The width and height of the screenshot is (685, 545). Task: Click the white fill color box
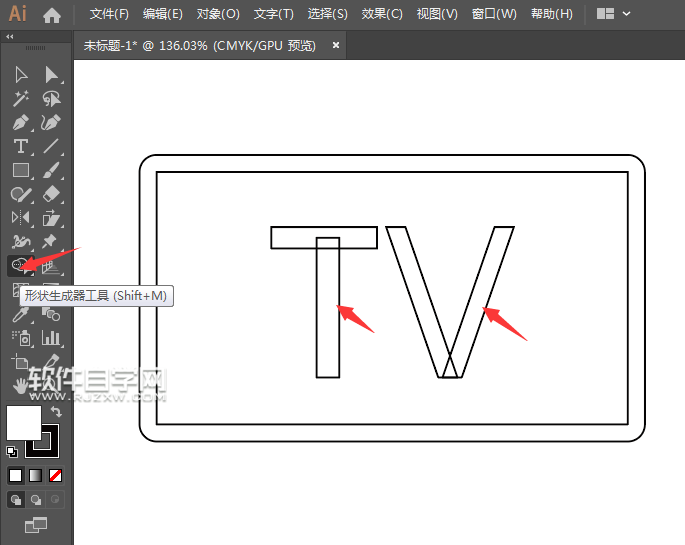(23, 422)
